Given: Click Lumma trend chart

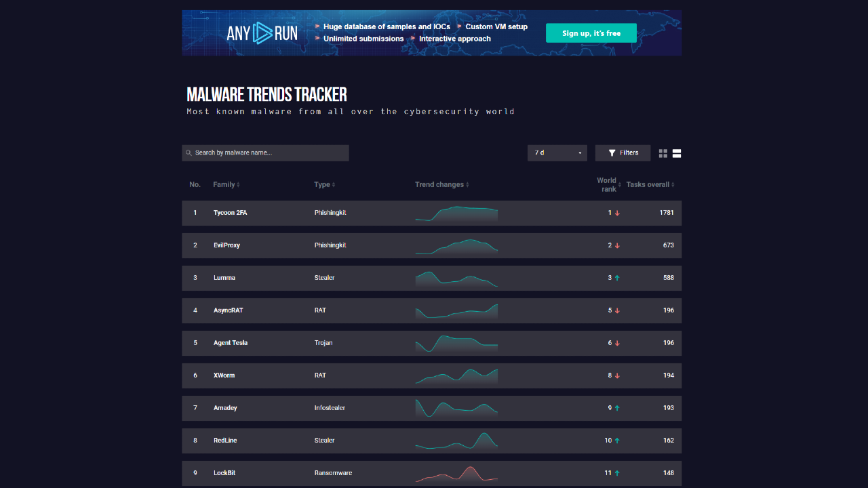Looking at the screenshot, I should point(456,279).
